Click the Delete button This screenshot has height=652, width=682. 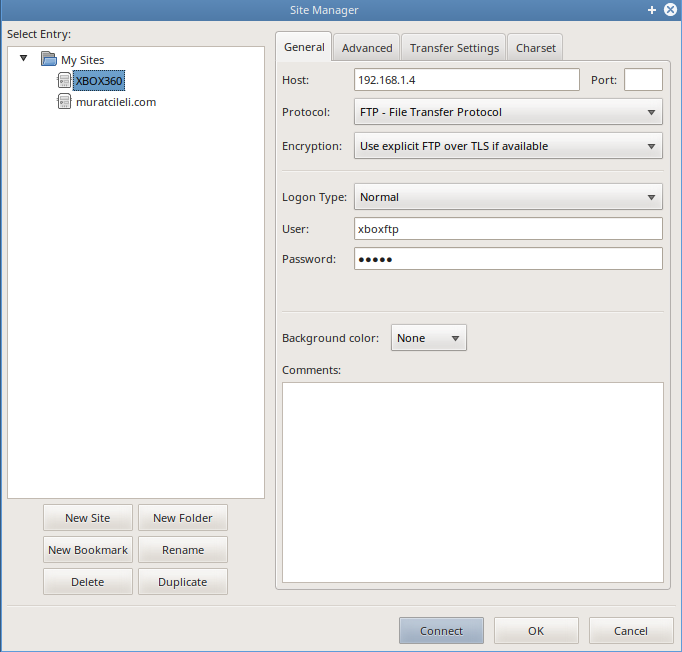click(x=88, y=582)
